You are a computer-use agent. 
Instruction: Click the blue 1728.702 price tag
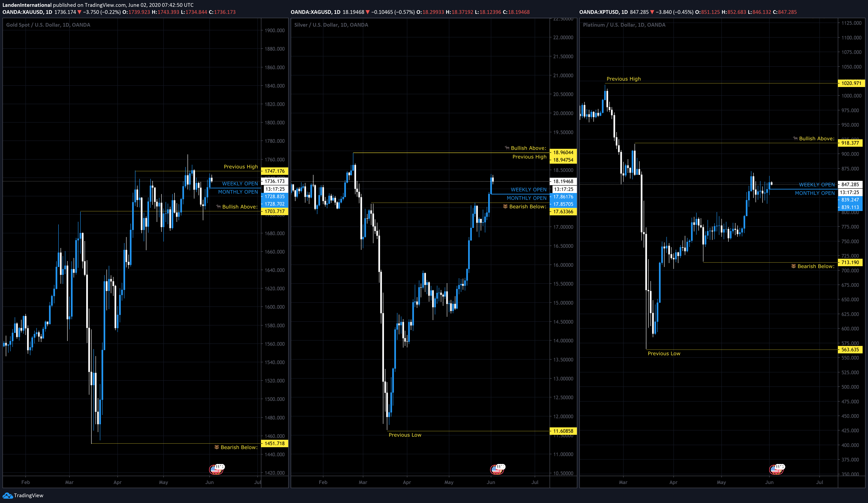coord(275,204)
